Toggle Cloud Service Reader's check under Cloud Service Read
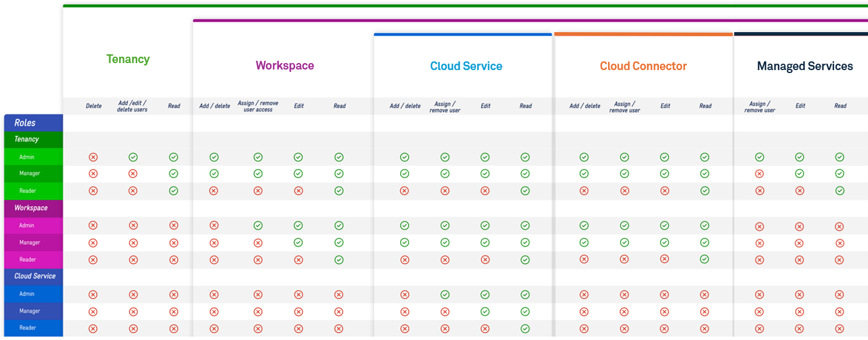The image size is (868, 340). (x=525, y=328)
